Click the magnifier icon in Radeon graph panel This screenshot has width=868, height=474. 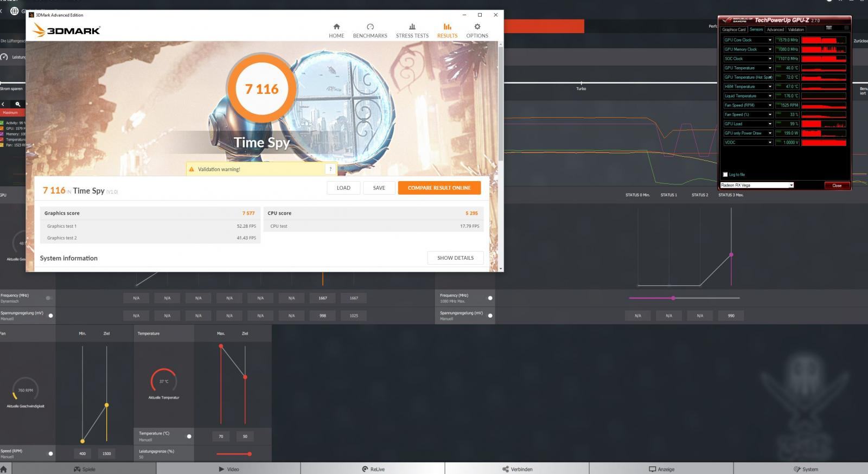pyautogui.click(x=18, y=104)
